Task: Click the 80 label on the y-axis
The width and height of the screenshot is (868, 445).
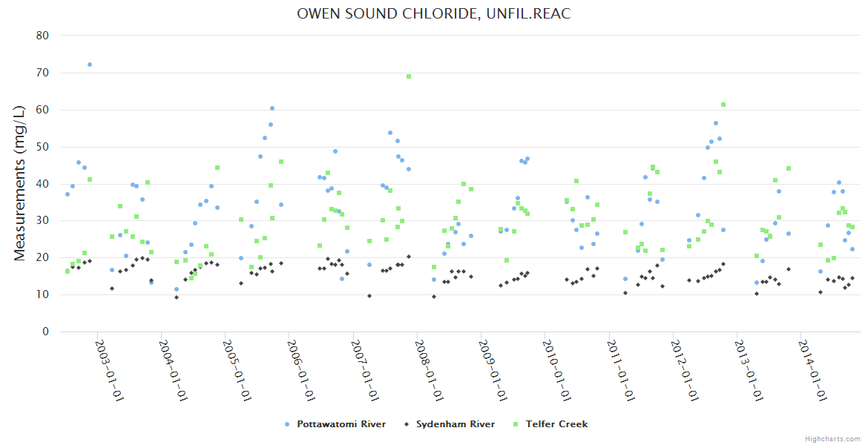Action: click(42, 36)
